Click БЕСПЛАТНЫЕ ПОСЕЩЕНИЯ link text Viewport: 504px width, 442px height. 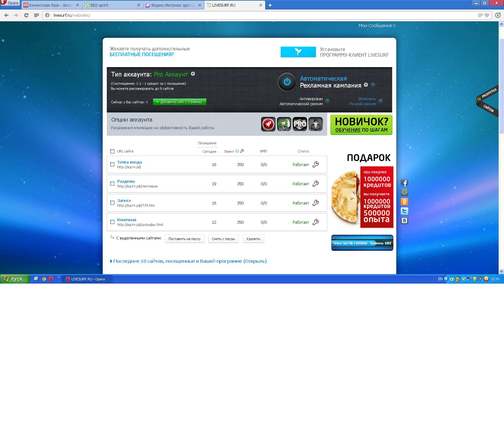141,55
